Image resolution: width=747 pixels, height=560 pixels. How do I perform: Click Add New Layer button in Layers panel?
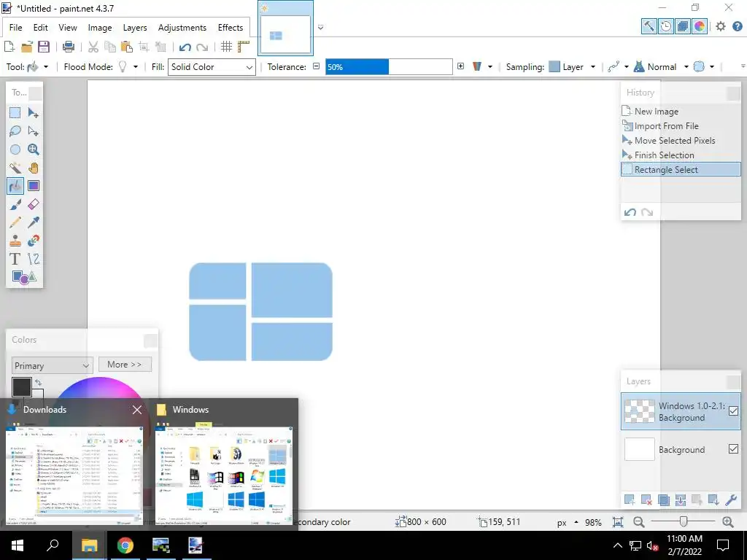coord(630,500)
